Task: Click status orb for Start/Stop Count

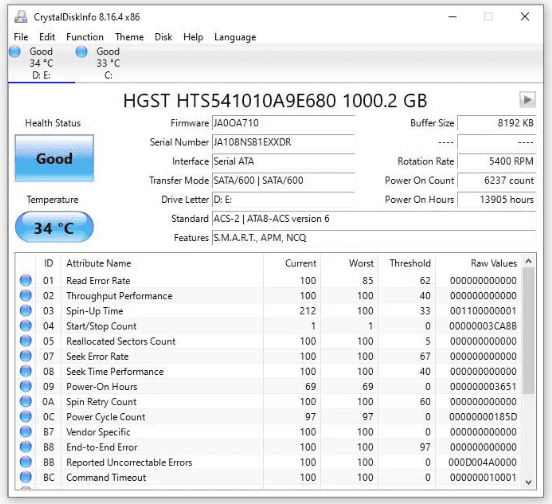Action: pyautogui.click(x=26, y=326)
